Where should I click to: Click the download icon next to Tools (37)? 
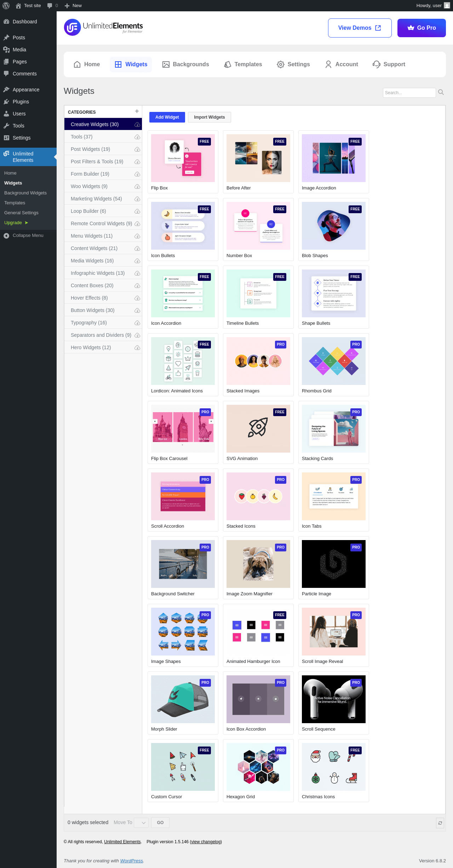tap(137, 137)
